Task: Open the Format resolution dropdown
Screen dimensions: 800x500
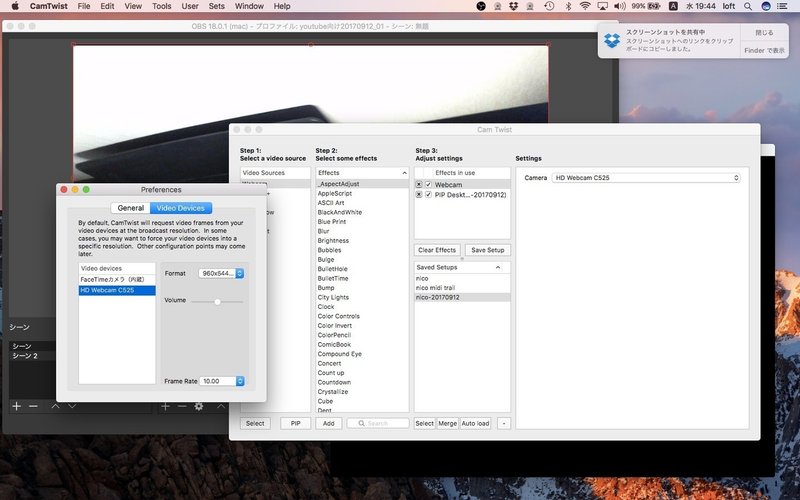Action: 221,273
